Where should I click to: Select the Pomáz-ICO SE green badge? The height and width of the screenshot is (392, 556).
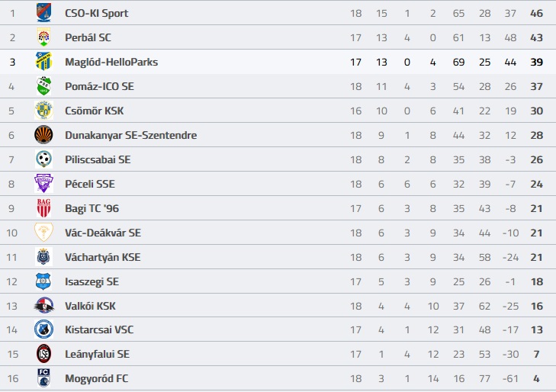43,85
